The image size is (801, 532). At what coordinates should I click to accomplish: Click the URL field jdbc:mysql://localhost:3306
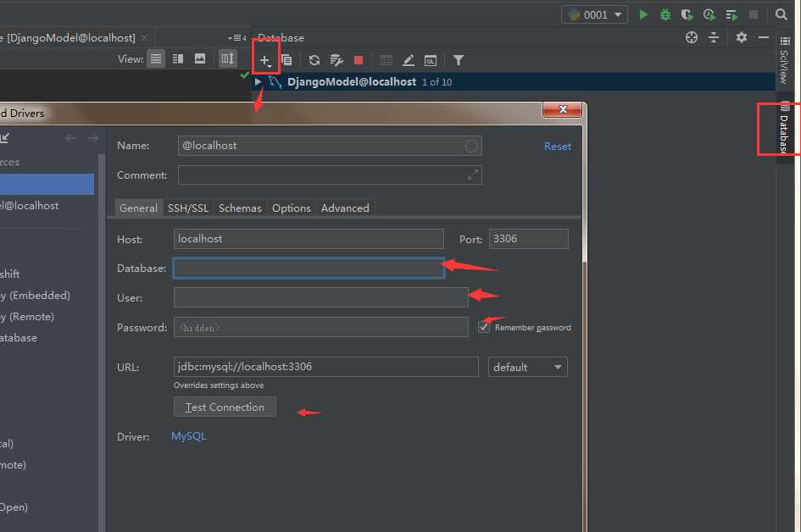point(326,367)
